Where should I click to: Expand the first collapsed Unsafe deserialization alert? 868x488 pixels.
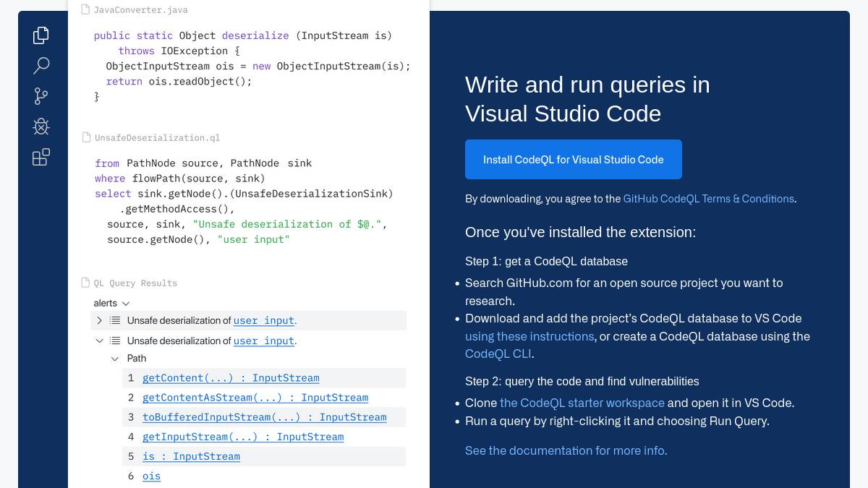(99, 320)
